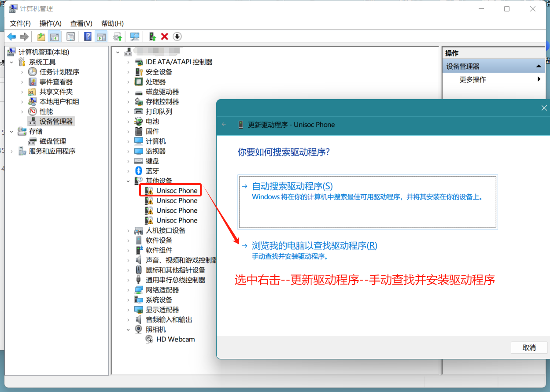Expand the 网络适配器 category
The width and height of the screenshot is (550, 392).
(129, 290)
